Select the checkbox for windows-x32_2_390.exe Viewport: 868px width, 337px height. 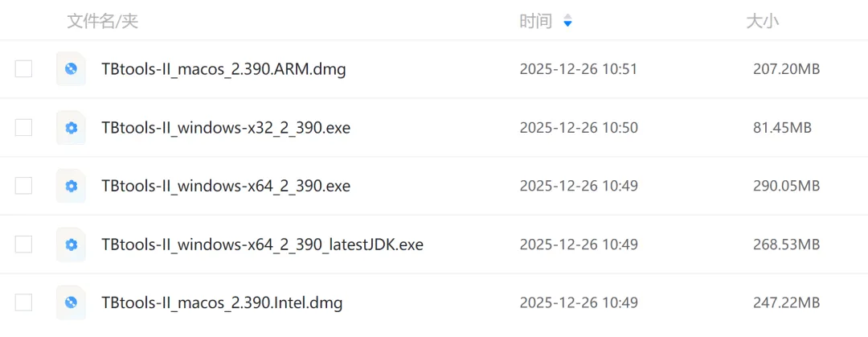[24, 128]
